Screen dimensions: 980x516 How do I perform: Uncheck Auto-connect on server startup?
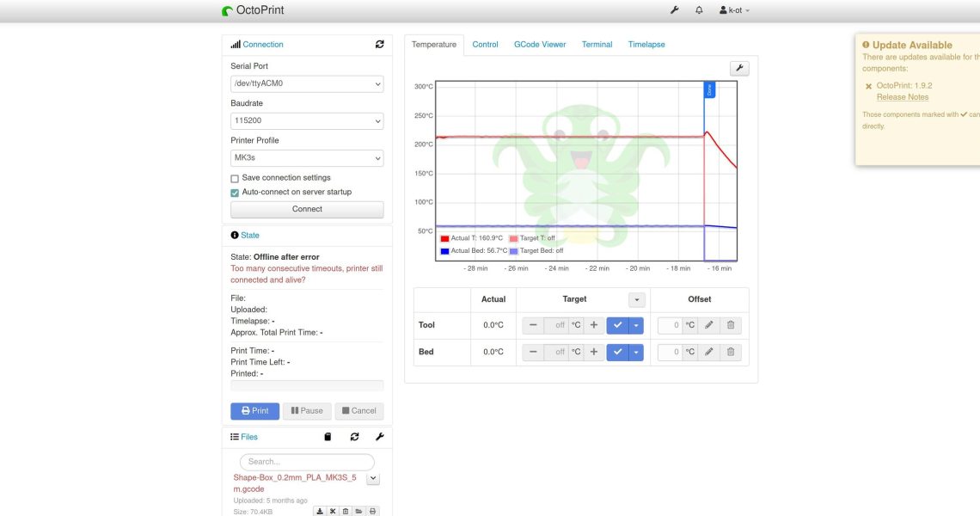click(x=235, y=193)
